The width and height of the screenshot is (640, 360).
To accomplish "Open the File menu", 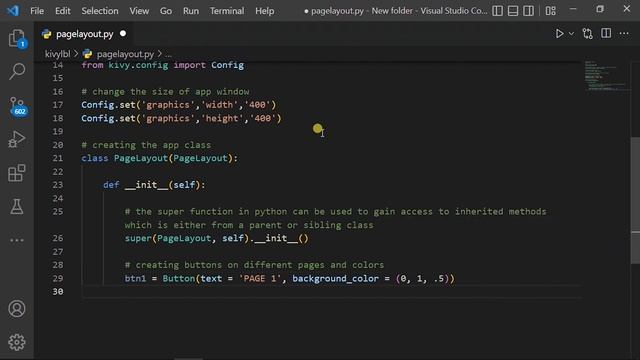I will pyautogui.click(x=37, y=11).
